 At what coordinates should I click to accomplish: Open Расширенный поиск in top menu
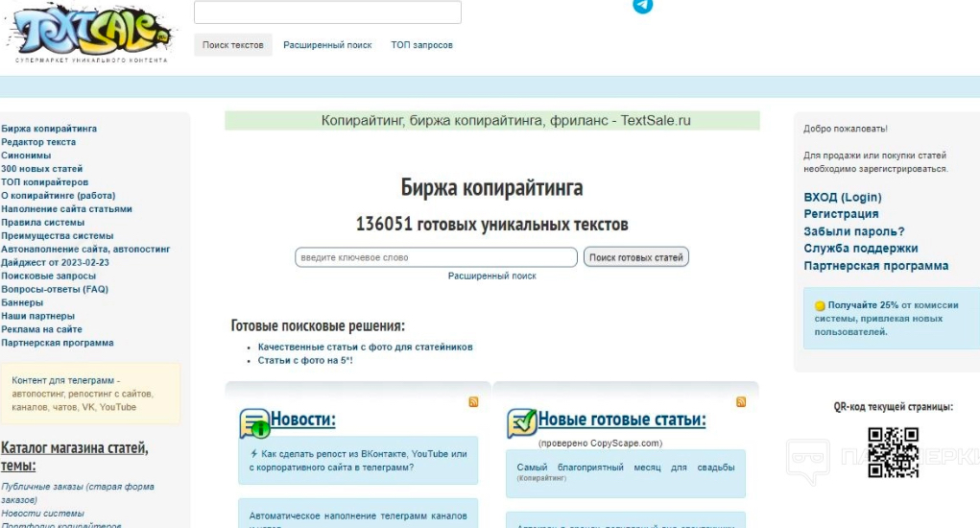tap(327, 45)
